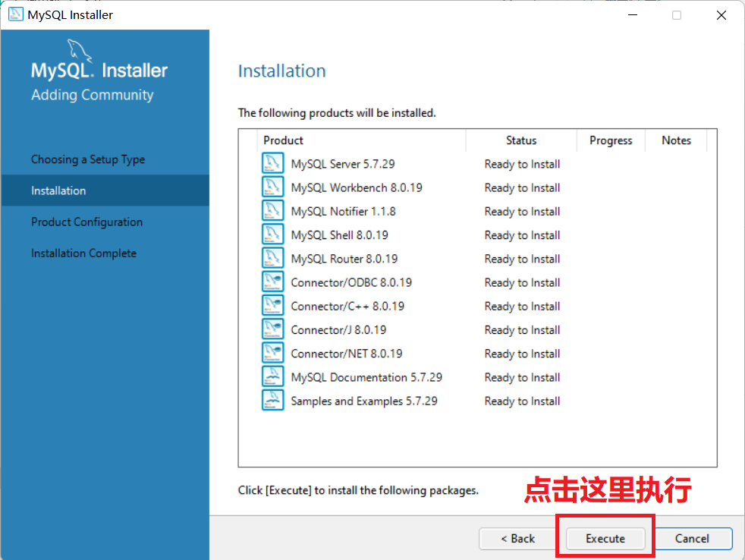Click the Connector/NET 8.0.19 product icon
This screenshot has width=745, height=560.
pyautogui.click(x=272, y=353)
